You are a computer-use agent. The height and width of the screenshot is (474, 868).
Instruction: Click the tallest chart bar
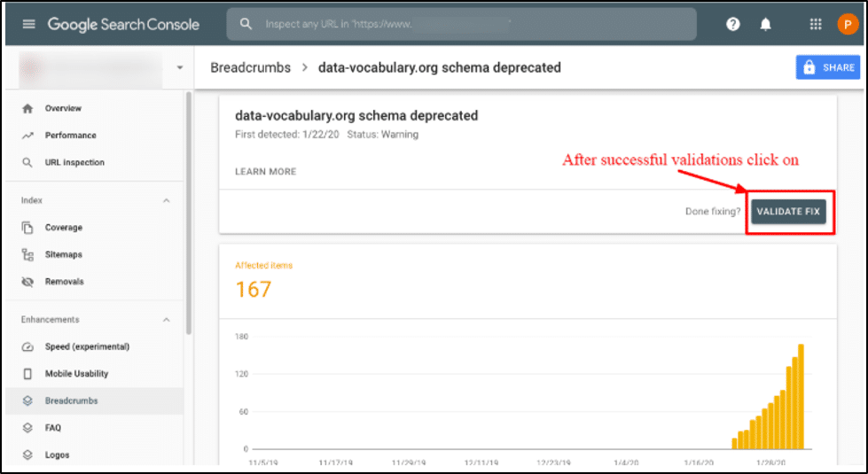[x=801, y=397]
